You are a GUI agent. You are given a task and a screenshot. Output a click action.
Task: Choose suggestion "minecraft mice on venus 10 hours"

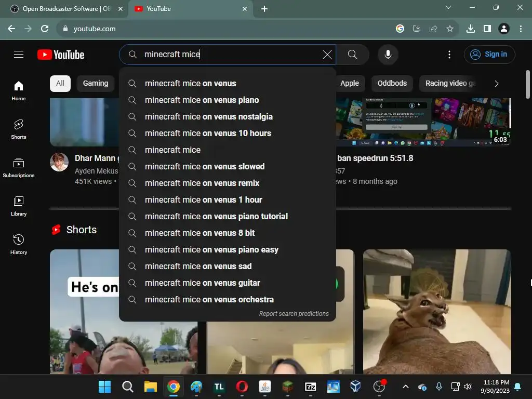click(x=228, y=134)
